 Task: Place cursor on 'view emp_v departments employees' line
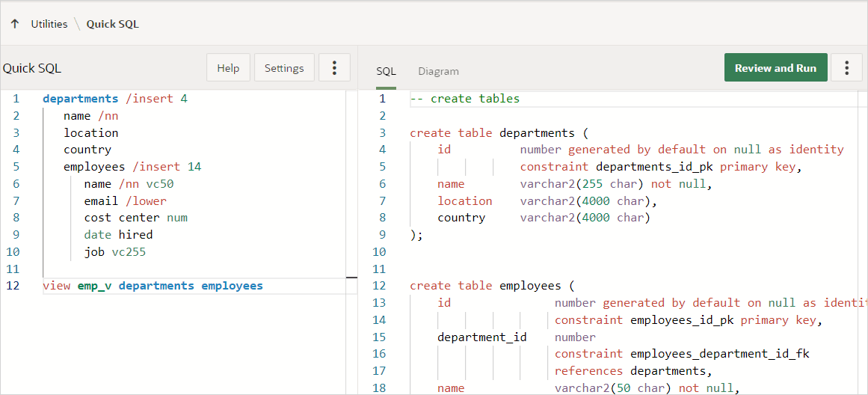[x=153, y=286]
